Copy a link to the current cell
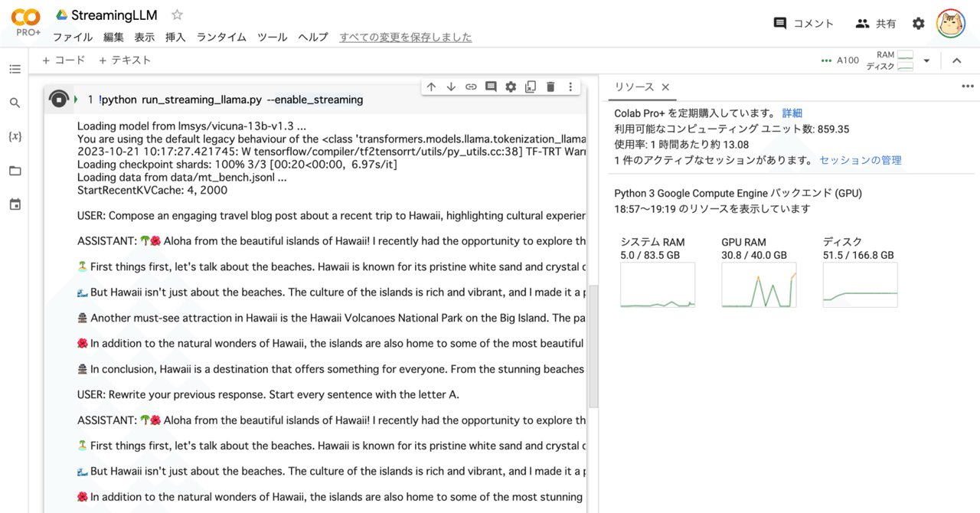Image resolution: width=980 pixels, height=513 pixels. click(471, 87)
